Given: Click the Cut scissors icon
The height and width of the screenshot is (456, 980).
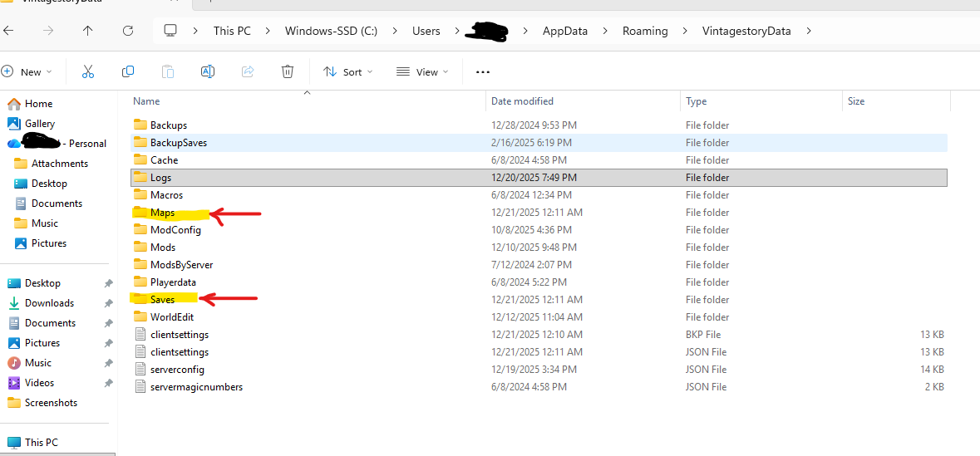Looking at the screenshot, I should pyautogui.click(x=88, y=72).
